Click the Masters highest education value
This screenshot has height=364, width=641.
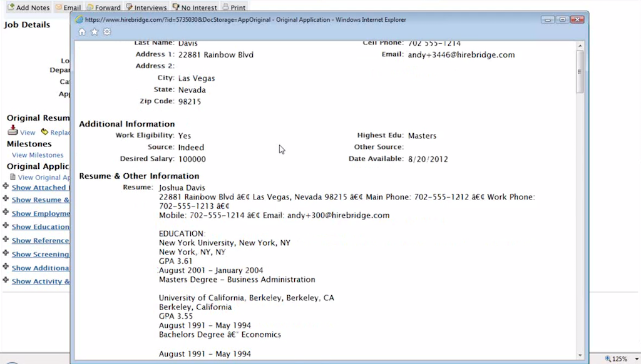click(x=423, y=136)
